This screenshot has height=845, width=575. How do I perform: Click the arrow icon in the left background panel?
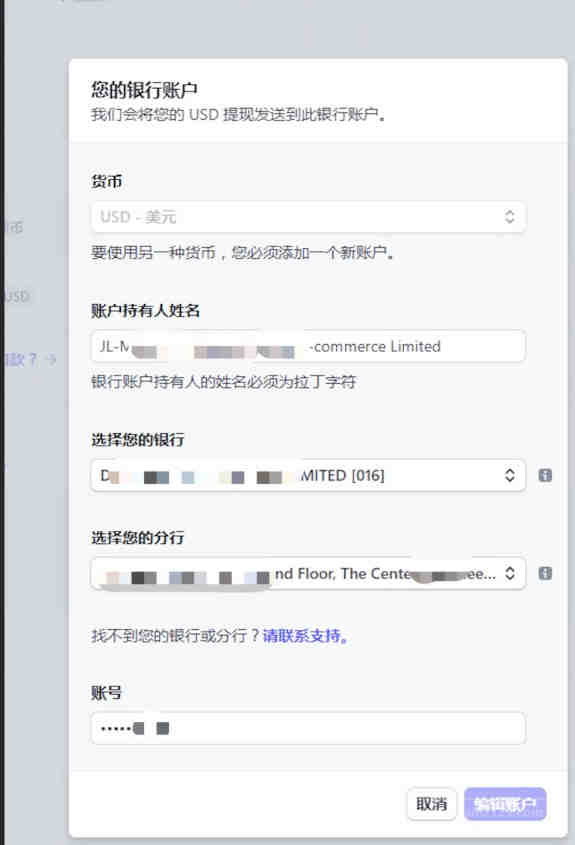coord(51,359)
